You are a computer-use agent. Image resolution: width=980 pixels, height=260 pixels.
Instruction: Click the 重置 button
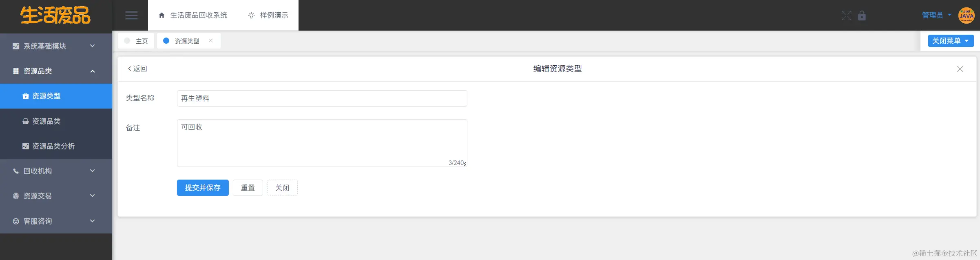coord(248,188)
